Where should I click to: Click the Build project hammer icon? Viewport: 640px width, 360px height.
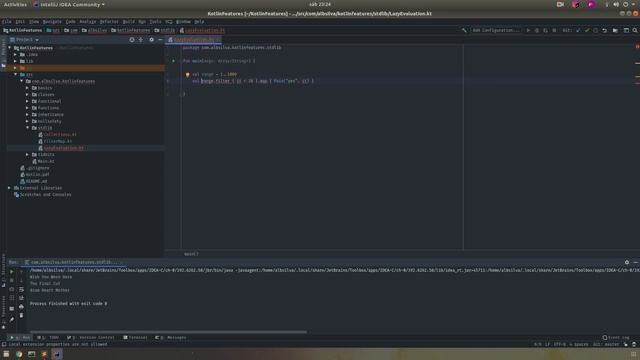464,30
